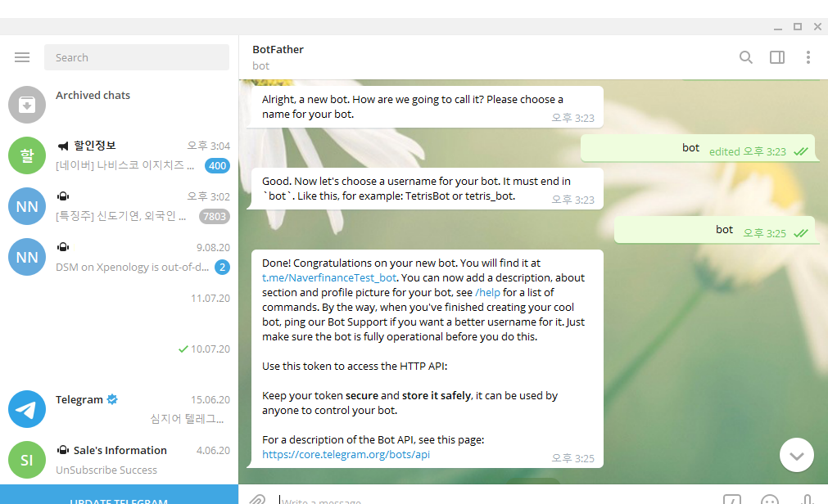Click the BotFather chat title
Image resolution: width=828 pixels, height=504 pixels.
(x=278, y=50)
